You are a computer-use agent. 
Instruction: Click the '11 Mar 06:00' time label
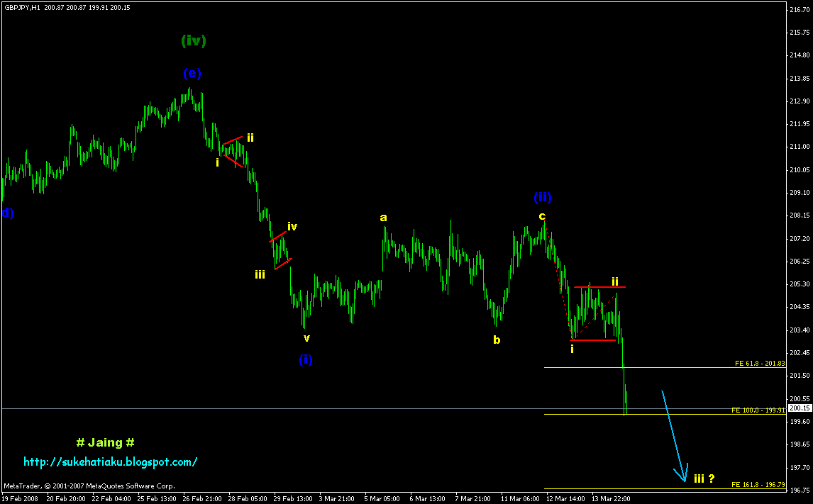pyautogui.click(x=520, y=499)
